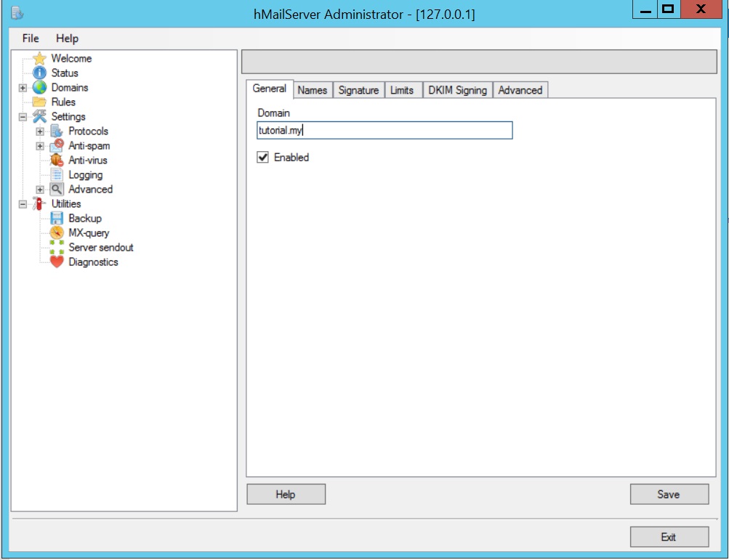The image size is (729, 560).
Task: Select the Logging tree item label
Action: 86,175
